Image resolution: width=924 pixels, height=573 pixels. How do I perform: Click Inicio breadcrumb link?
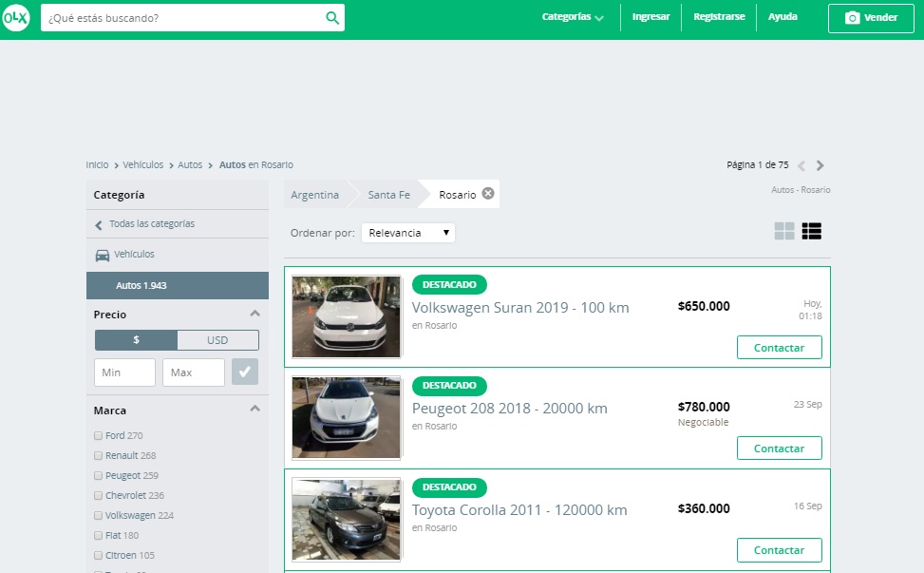click(x=97, y=165)
